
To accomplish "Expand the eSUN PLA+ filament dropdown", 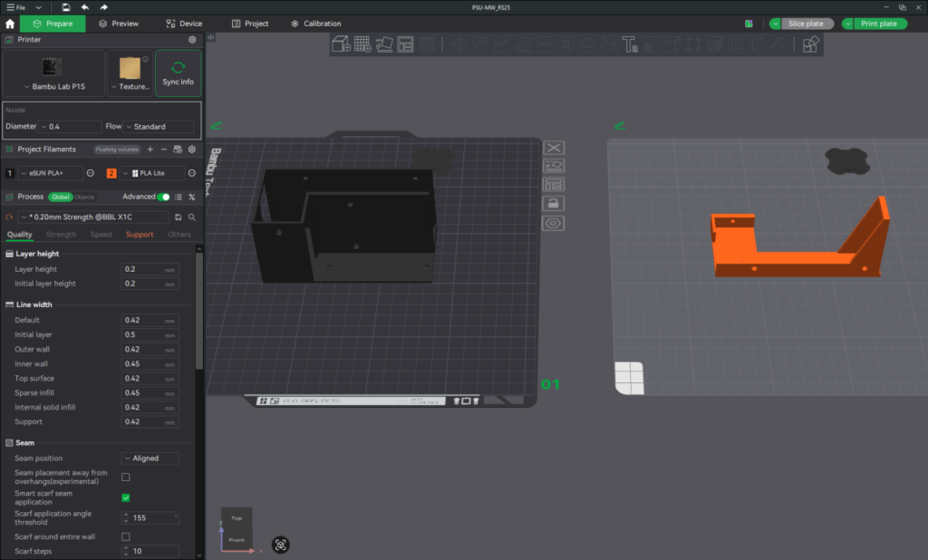I will pyautogui.click(x=51, y=173).
